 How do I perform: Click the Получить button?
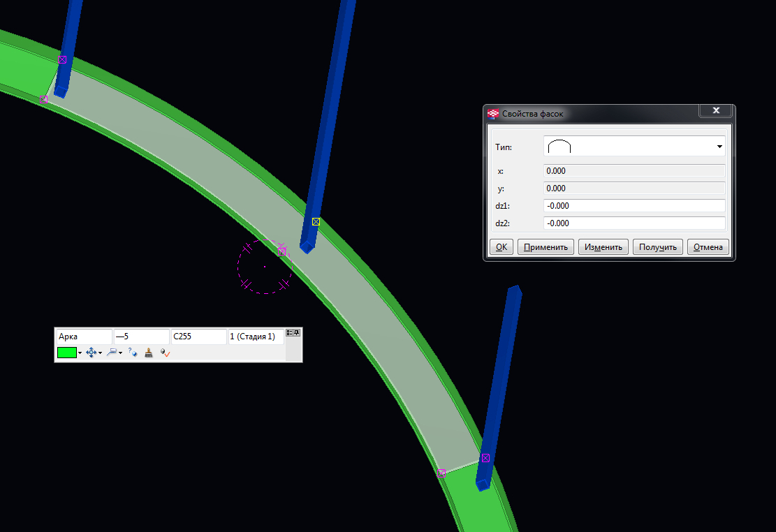coord(657,247)
